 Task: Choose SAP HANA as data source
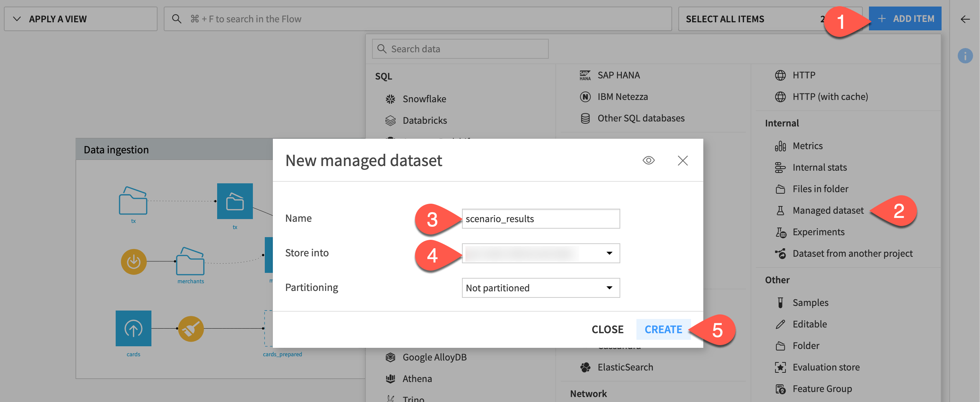(x=618, y=75)
